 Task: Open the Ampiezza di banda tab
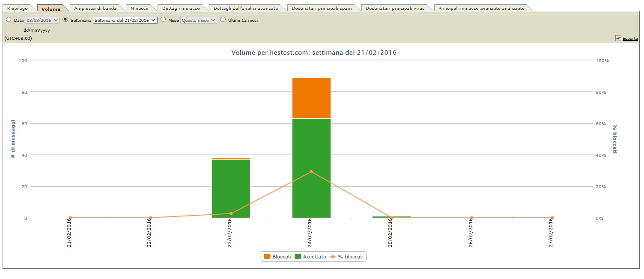tap(95, 9)
